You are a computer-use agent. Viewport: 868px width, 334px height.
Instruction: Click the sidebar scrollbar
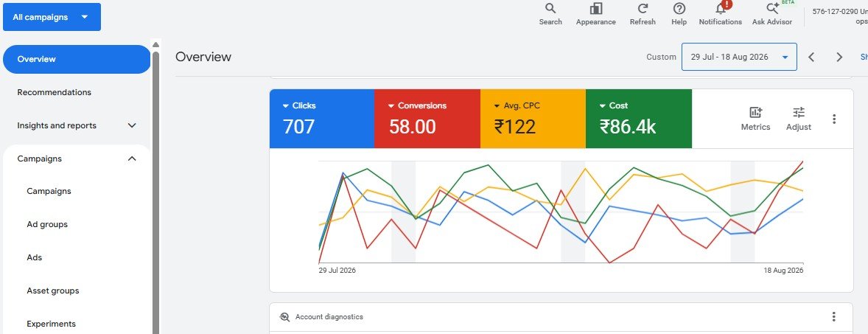(x=156, y=192)
